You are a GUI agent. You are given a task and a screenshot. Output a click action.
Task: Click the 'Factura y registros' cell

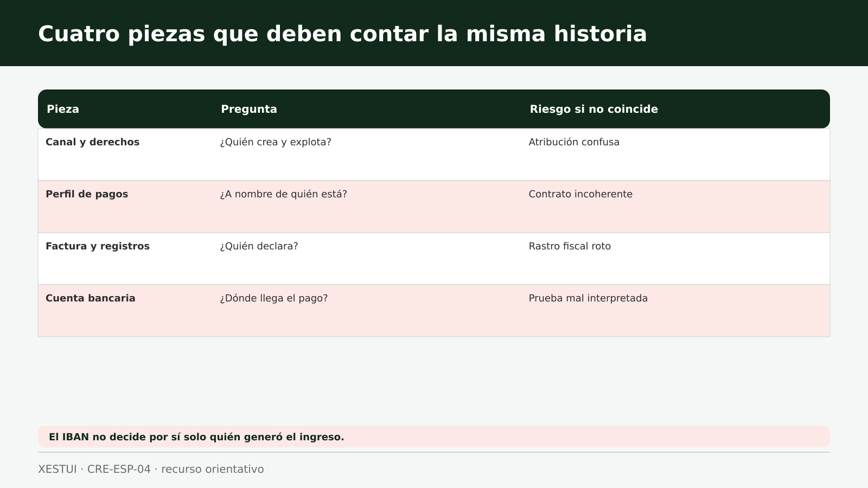(98, 246)
